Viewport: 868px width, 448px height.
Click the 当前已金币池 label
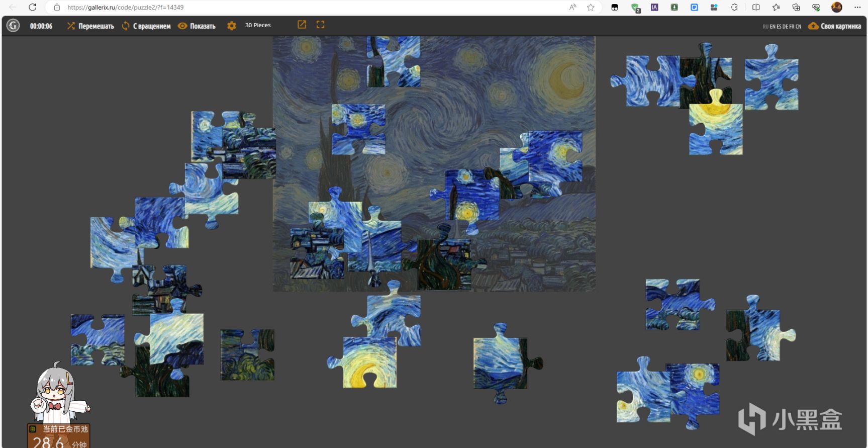65,429
